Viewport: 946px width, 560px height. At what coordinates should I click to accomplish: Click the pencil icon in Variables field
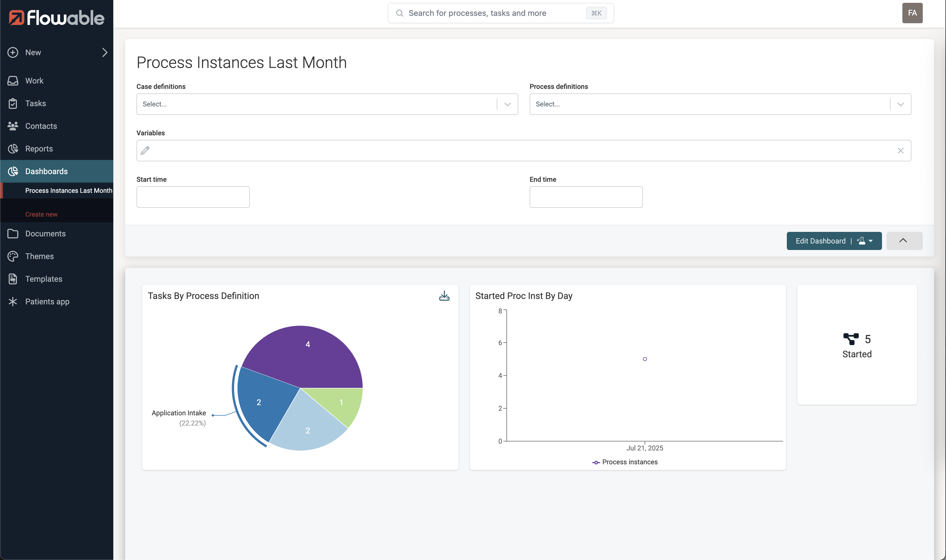pyautogui.click(x=145, y=151)
